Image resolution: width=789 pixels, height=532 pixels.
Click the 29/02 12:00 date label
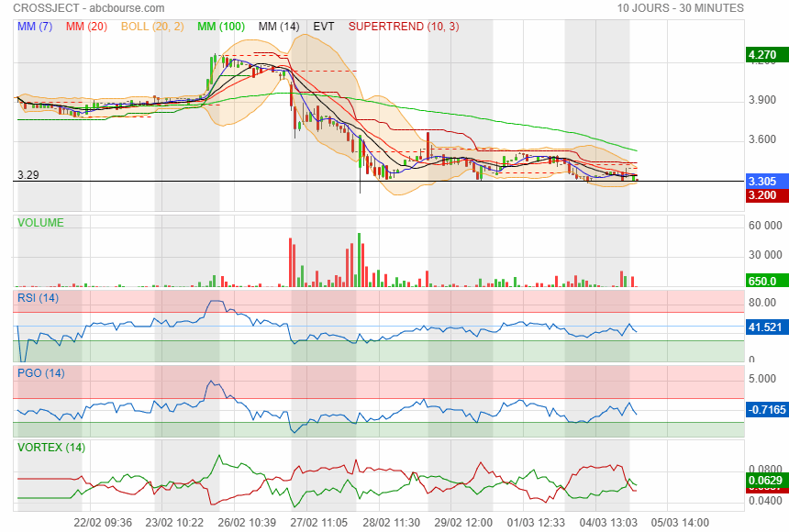[463, 523]
